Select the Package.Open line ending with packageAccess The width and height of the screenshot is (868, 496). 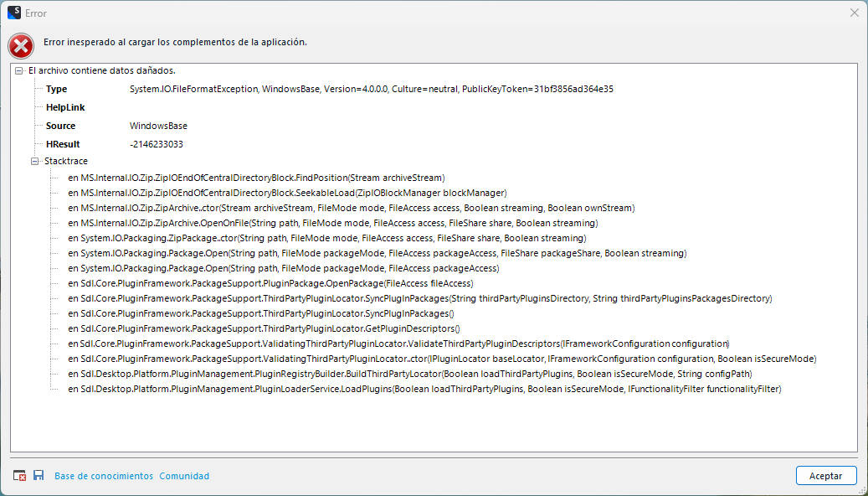(284, 268)
